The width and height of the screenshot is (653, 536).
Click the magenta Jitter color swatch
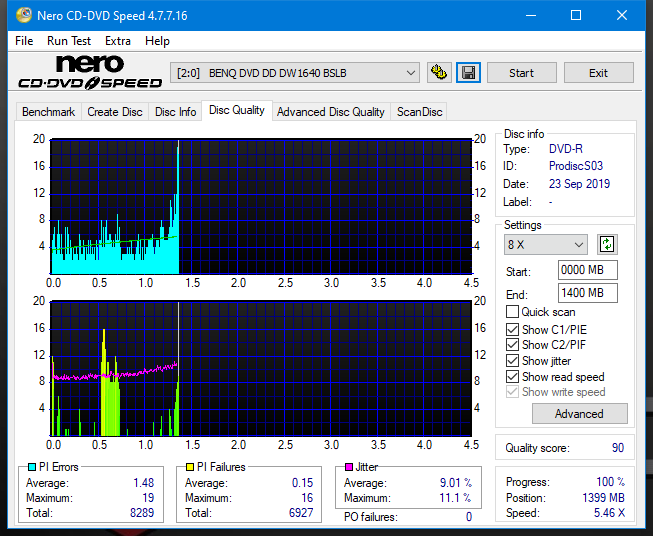349,467
